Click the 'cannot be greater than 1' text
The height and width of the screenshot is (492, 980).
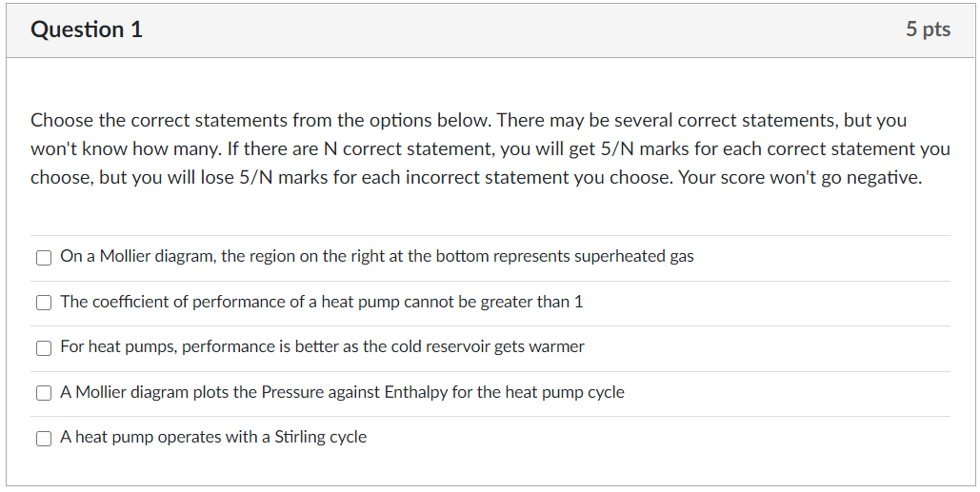(493, 302)
